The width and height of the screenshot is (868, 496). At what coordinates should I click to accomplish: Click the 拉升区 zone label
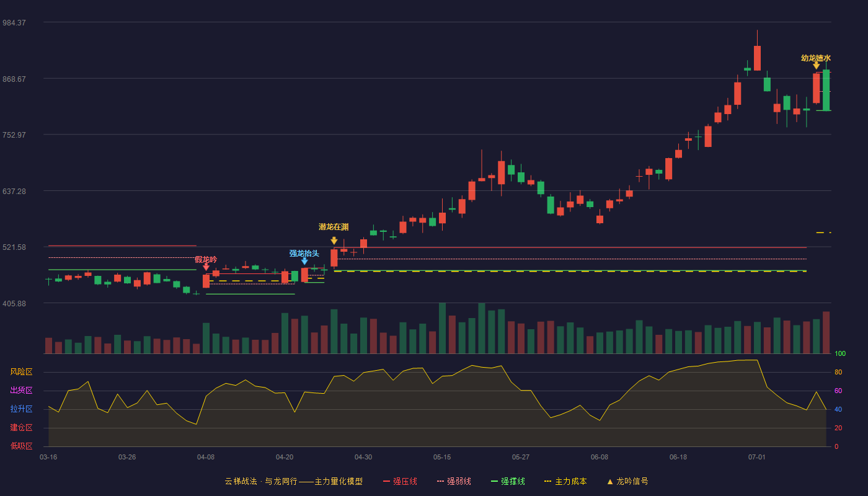pyautogui.click(x=21, y=409)
